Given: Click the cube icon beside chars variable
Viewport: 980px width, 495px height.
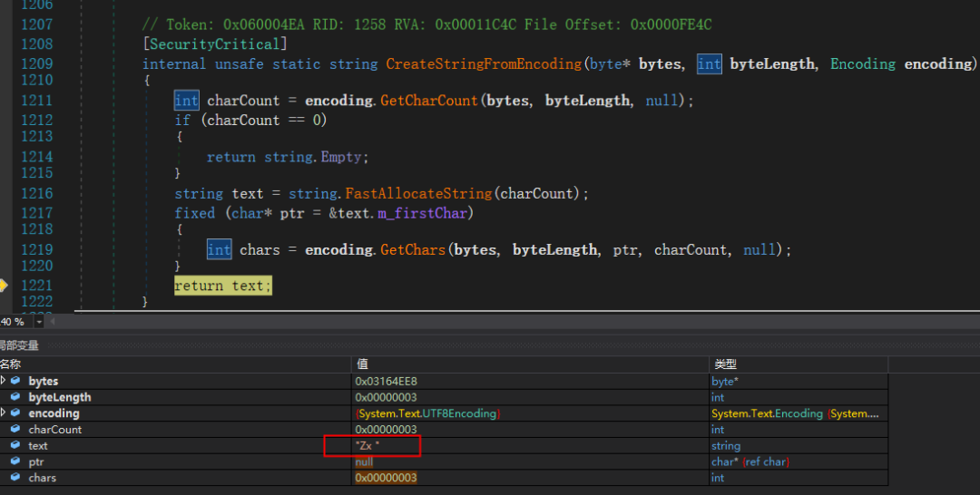Looking at the screenshot, I should 15,478.
